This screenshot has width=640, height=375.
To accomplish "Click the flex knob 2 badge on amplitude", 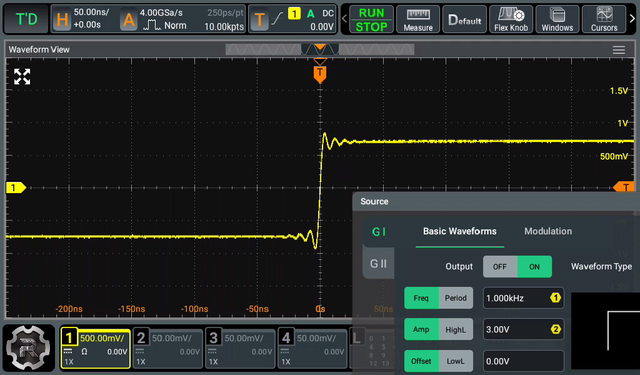I will tap(555, 329).
